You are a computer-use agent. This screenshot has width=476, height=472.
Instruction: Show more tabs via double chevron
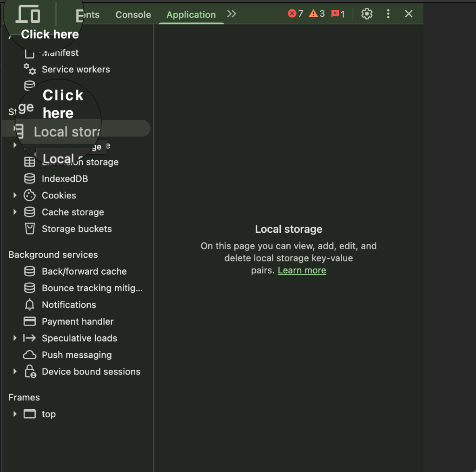tap(231, 14)
